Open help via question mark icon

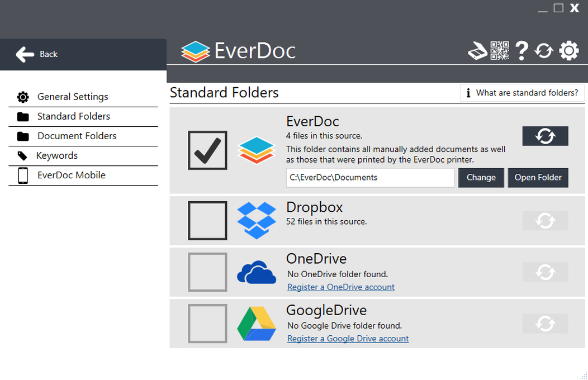pos(521,51)
